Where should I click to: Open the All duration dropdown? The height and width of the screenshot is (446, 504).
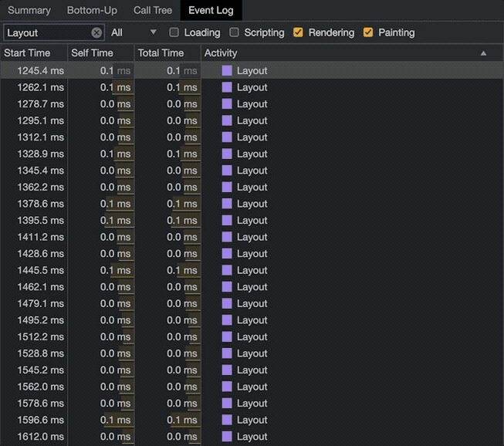pyautogui.click(x=133, y=32)
